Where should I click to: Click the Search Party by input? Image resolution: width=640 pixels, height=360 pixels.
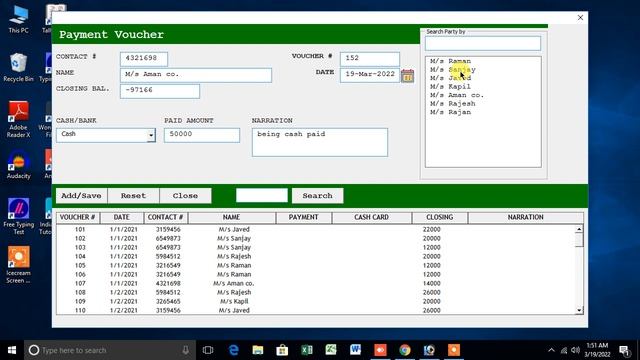pyautogui.click(x=483, y=43)
